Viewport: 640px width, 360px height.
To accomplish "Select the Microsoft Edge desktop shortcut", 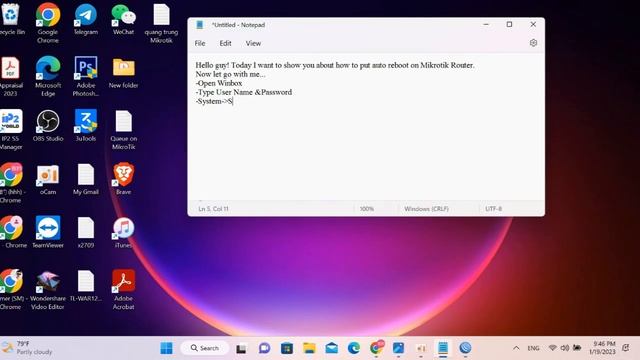I will click(x=48, y=77).
